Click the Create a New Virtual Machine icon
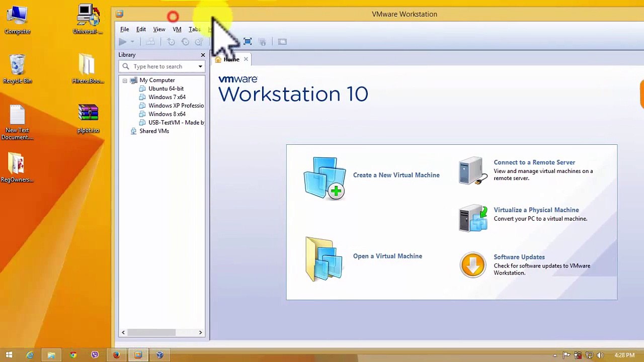The height and width of the screenshot is (362, 644). coord(325,178)
